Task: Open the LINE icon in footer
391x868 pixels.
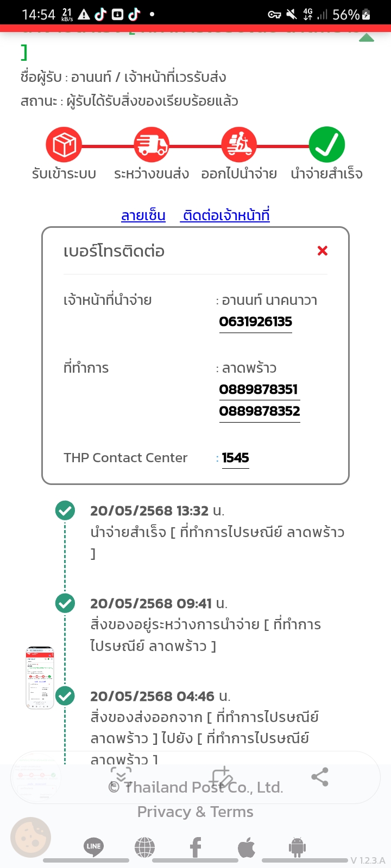Action: 93,846
